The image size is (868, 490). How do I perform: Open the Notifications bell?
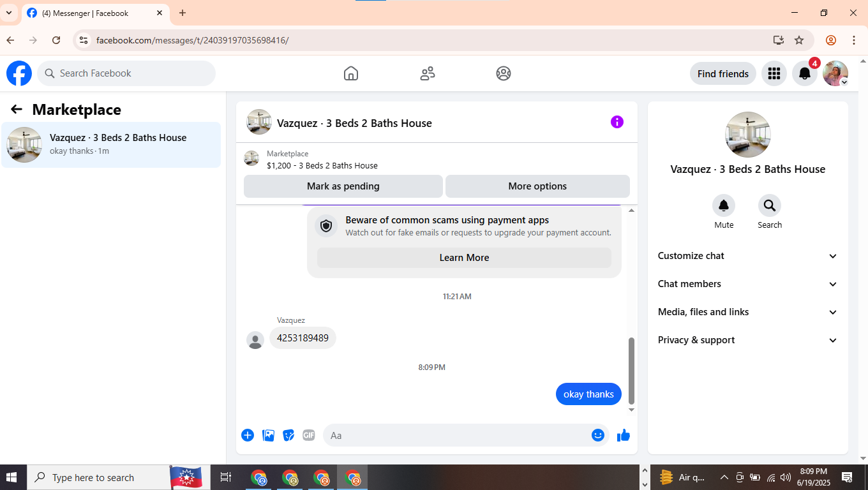(805, 73)
